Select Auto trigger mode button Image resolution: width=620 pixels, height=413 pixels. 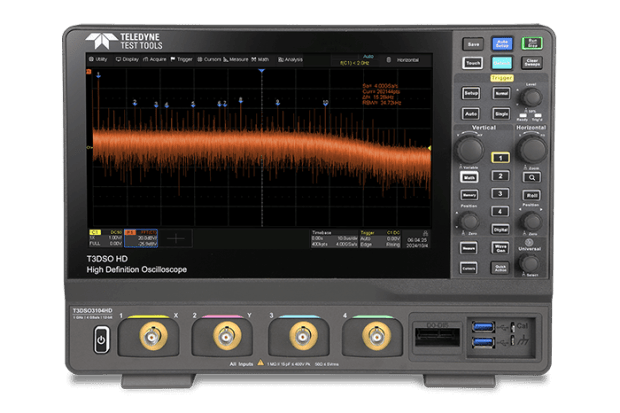[x=471, y=114]
